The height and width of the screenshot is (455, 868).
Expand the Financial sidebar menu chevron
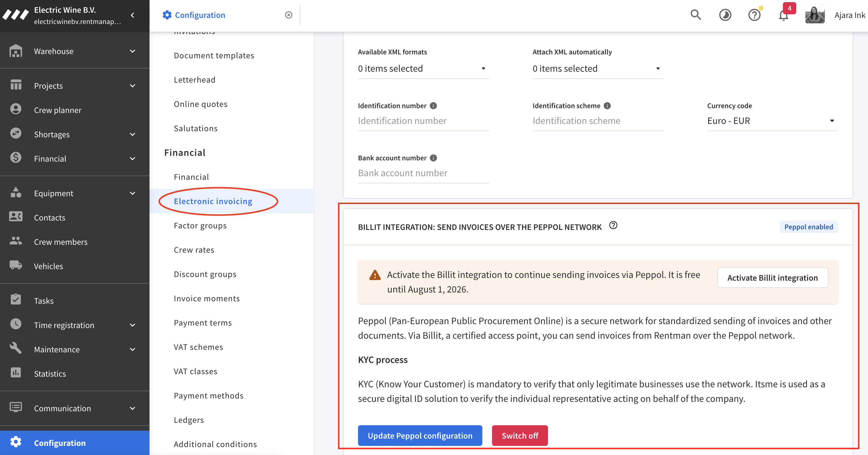click(x=133, y=159)
